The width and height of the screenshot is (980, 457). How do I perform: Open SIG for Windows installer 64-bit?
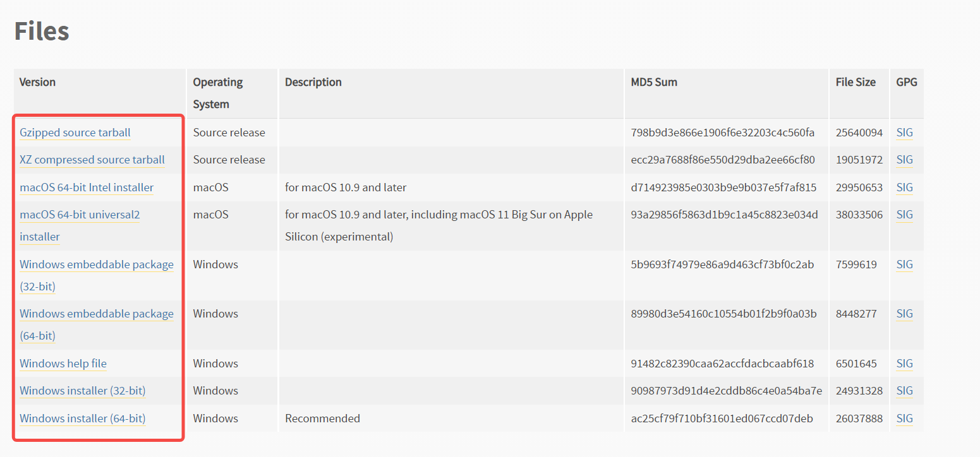[904, 418]
